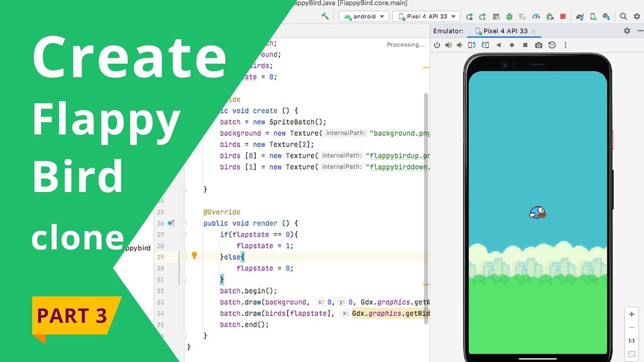Click the Make Project hammer icon

click(x=325, y=16)
